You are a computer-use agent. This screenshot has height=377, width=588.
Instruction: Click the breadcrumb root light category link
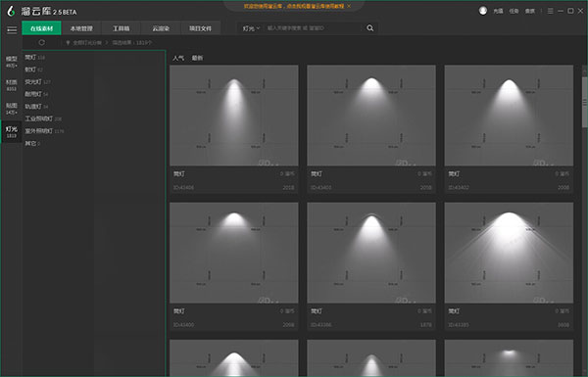[87, 43]
